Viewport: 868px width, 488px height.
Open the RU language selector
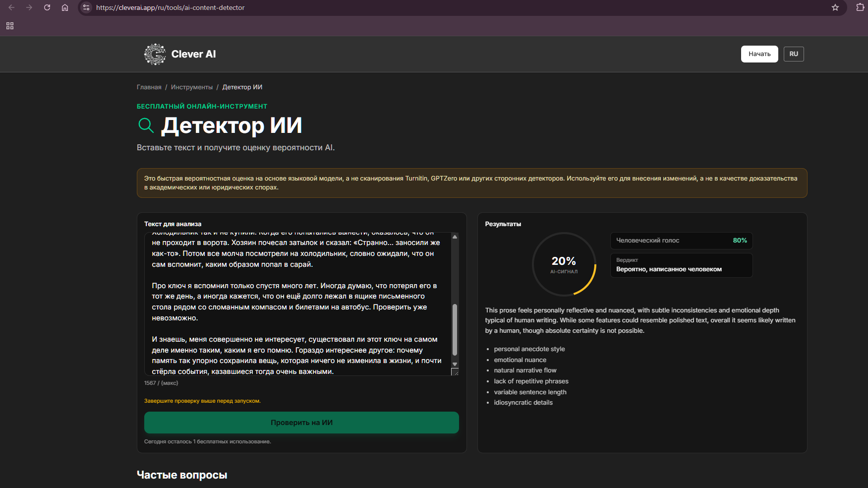click(794, 54)
